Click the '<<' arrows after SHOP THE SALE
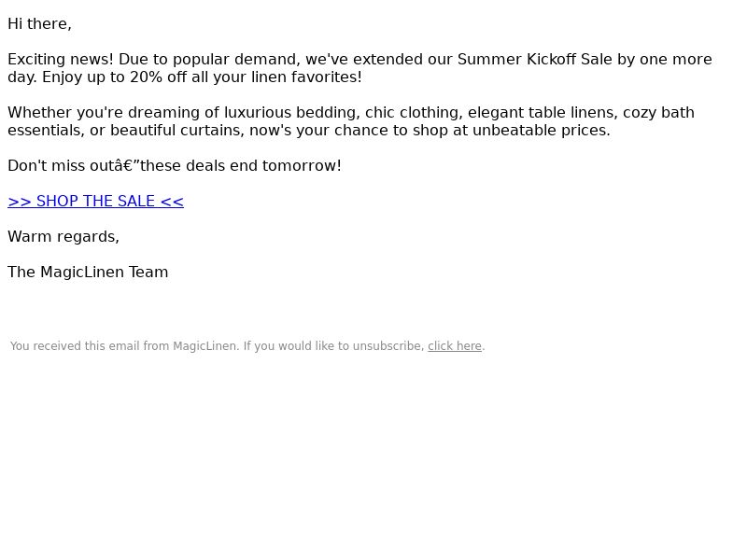Image resolution: width=747 pixels, height=560 pixels. pos(172,202)
